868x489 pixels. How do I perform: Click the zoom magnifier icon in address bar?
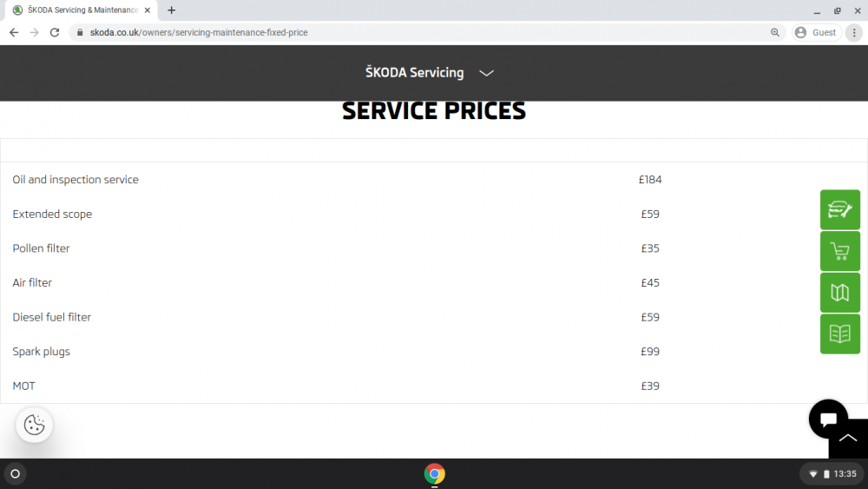[x=775, y=33]
